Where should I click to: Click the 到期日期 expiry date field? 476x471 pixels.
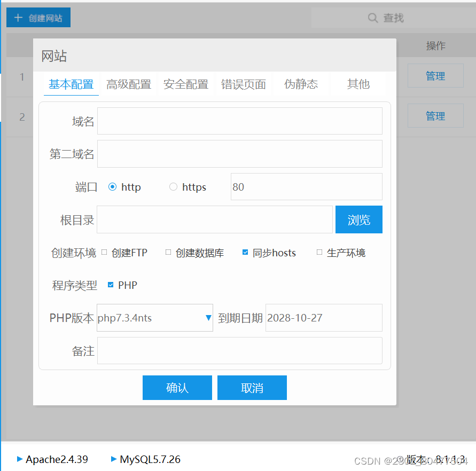point(324,317)
